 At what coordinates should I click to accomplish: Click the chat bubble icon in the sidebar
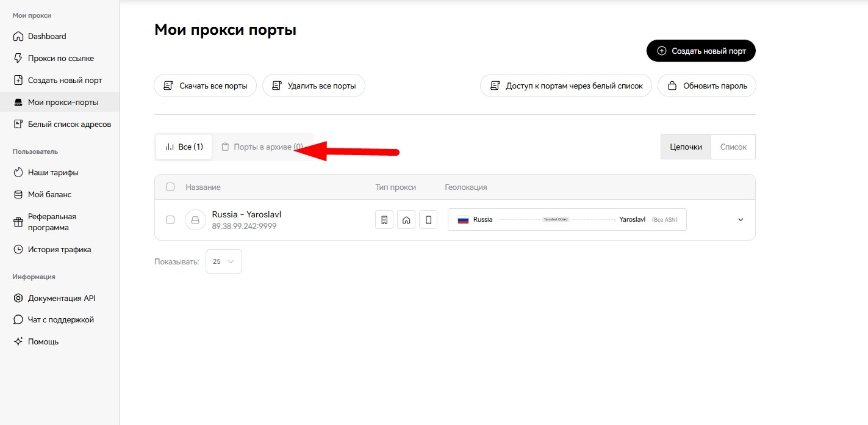18,319
